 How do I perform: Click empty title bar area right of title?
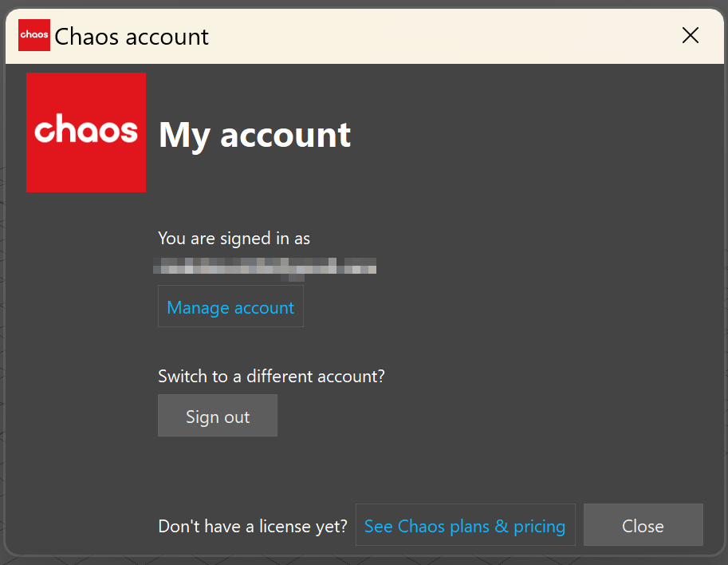tap(441, 36)
